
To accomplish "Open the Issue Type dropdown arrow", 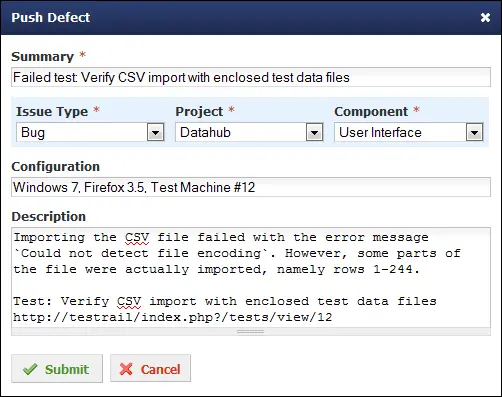I will [x=155, y=133].
